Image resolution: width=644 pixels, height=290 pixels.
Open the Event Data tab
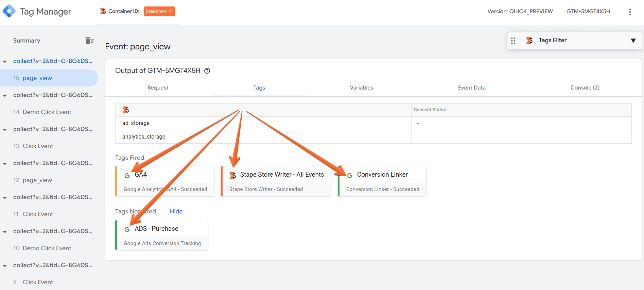[471, 88]
